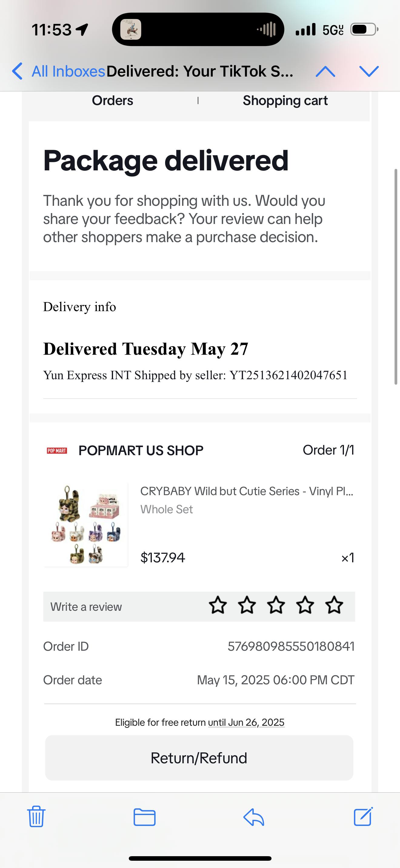Go to previous message with up chevron

(325, 71)
